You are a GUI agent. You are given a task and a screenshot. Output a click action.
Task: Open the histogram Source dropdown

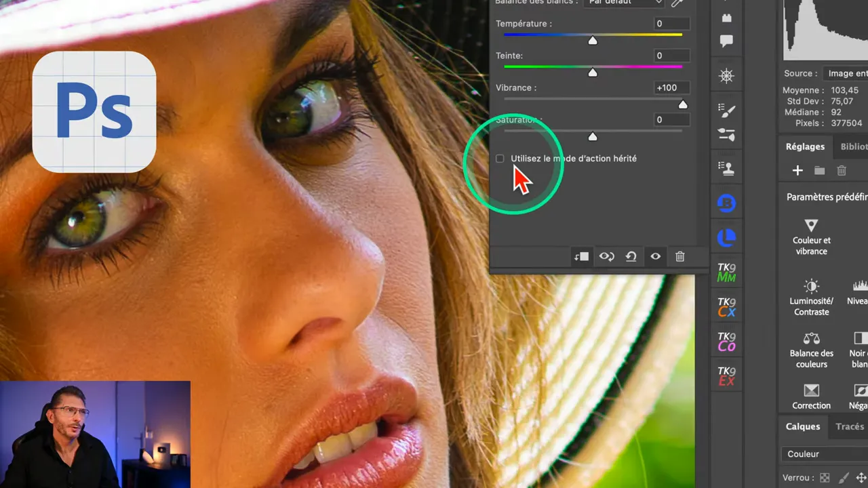[x=846, y=73]
